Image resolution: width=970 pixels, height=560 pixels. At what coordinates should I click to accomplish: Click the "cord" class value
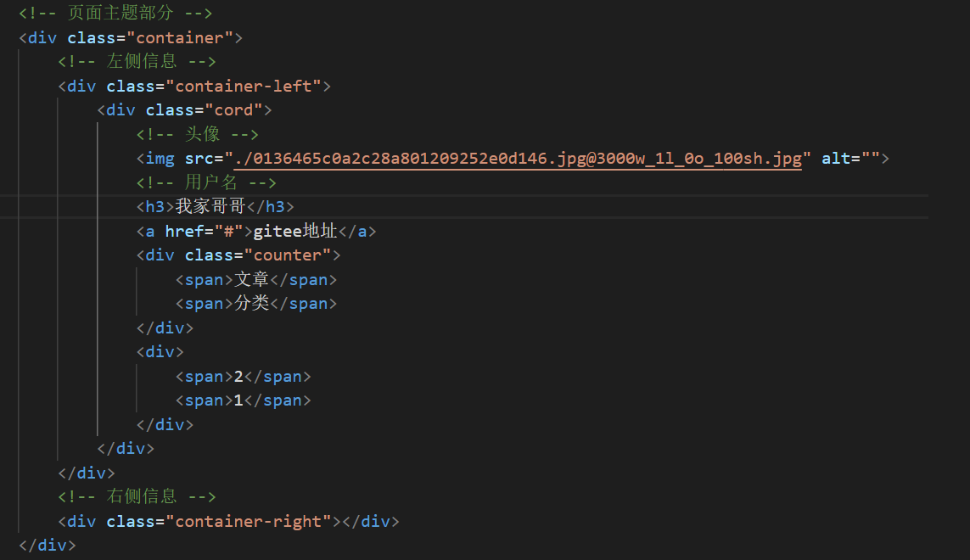point(233,110)
